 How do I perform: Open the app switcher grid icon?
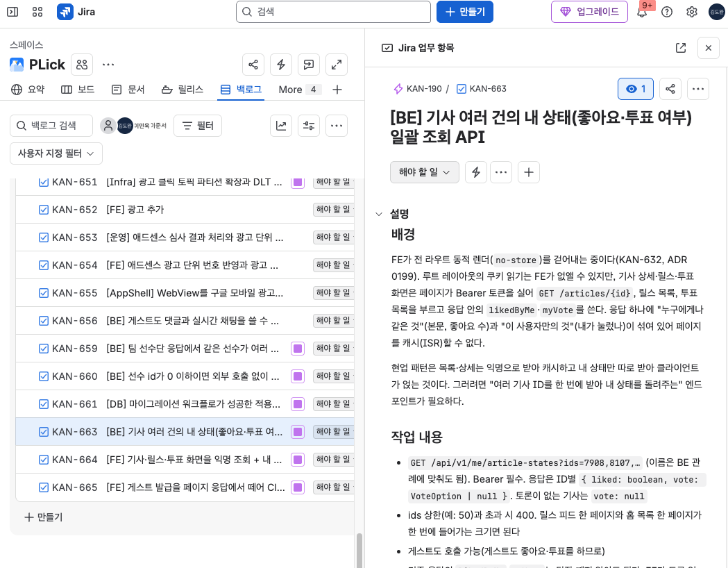tap(37, 12)
